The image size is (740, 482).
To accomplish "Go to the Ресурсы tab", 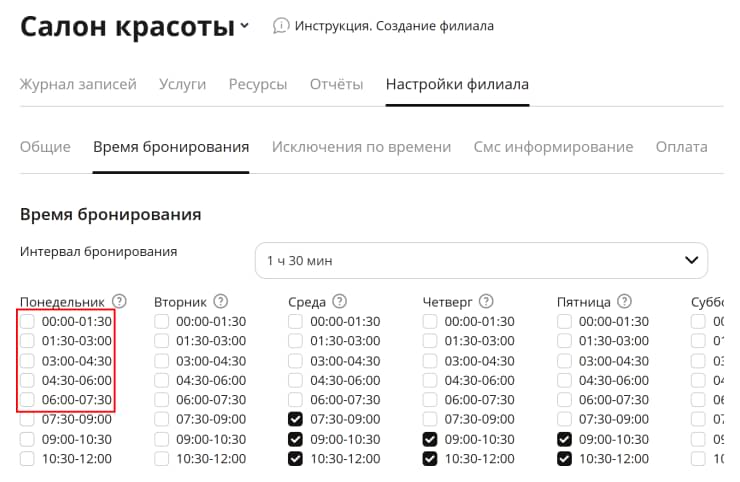I will (258, 84).
